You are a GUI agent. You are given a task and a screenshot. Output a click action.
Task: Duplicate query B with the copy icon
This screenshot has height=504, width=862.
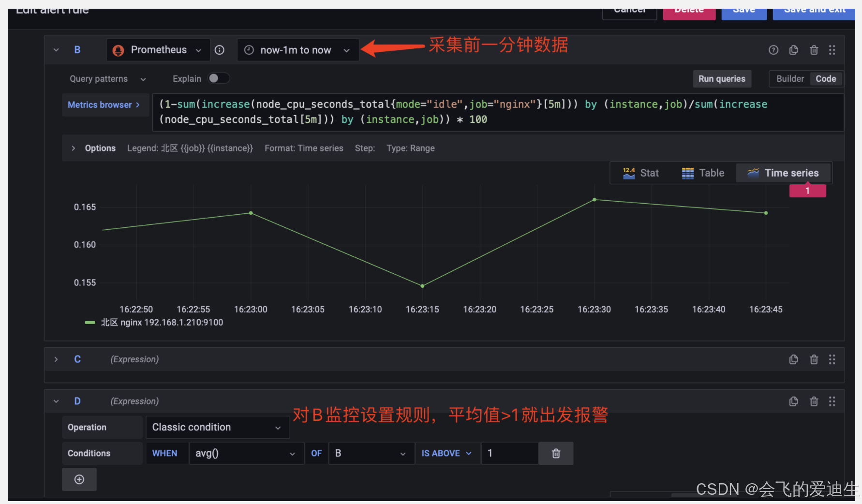click(x=794, y=50)
